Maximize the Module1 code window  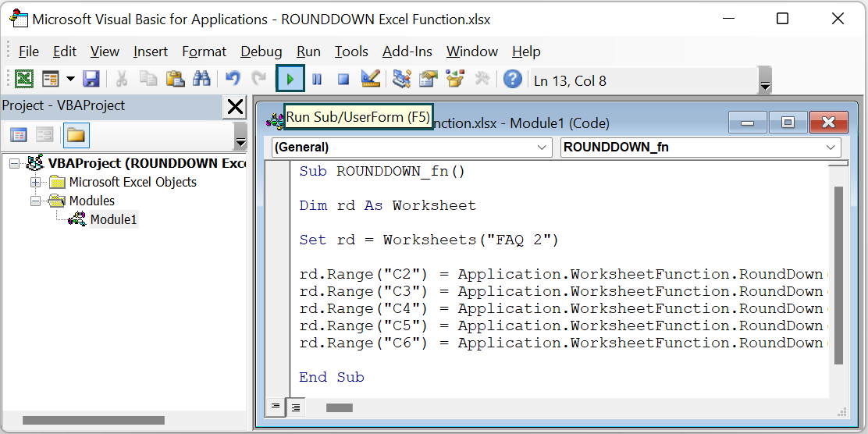click(788, 123)
